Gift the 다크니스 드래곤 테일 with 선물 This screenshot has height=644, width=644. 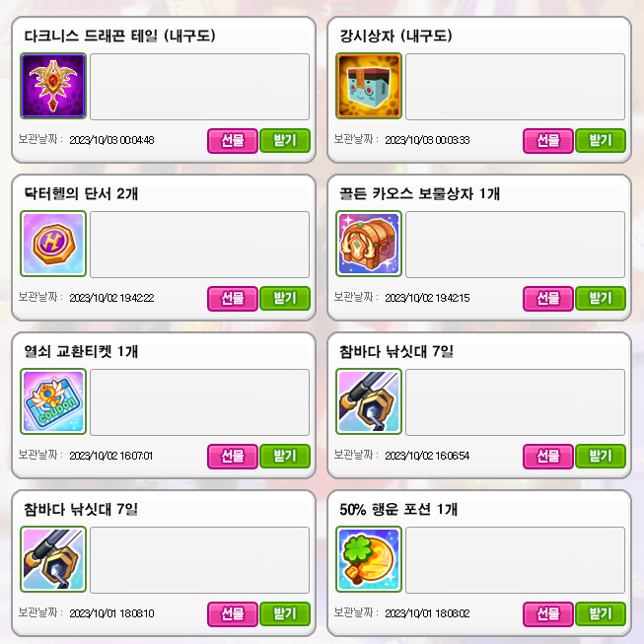(x=233, y=141)
